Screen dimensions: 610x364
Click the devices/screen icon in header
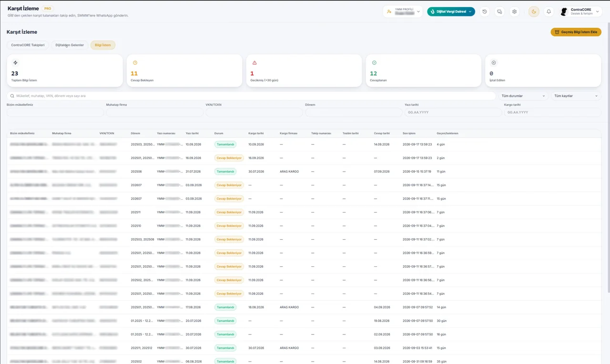point(499,11)
